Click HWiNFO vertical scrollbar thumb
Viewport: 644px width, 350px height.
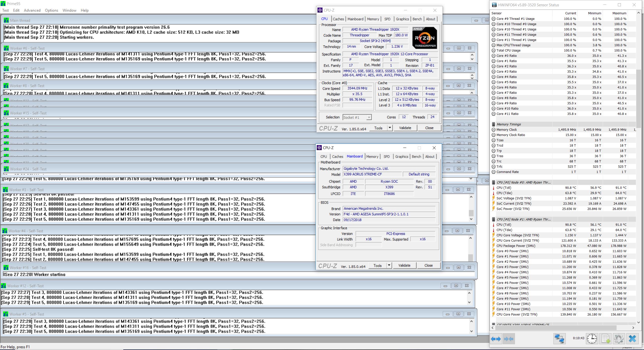tap(638, 99)
